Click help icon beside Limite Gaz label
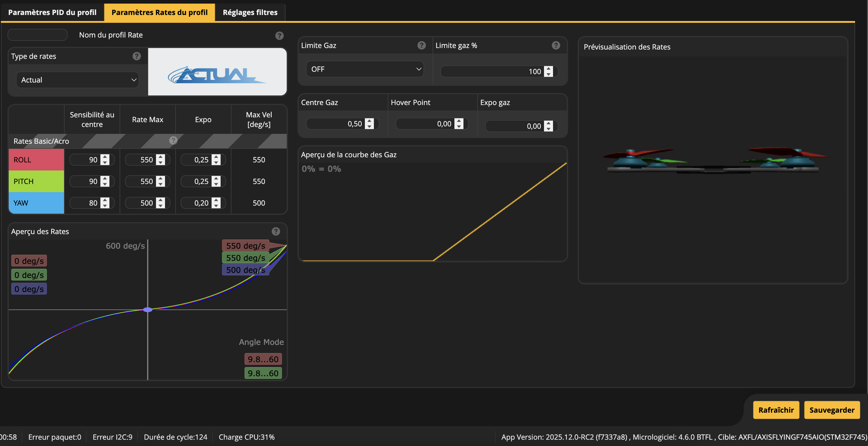 click(x=421, y=45)
